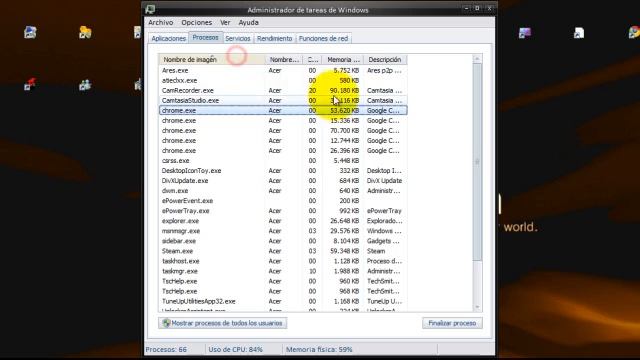
Task: Select chrome.exe row using 26.396 KB
Action: [283, 151]
